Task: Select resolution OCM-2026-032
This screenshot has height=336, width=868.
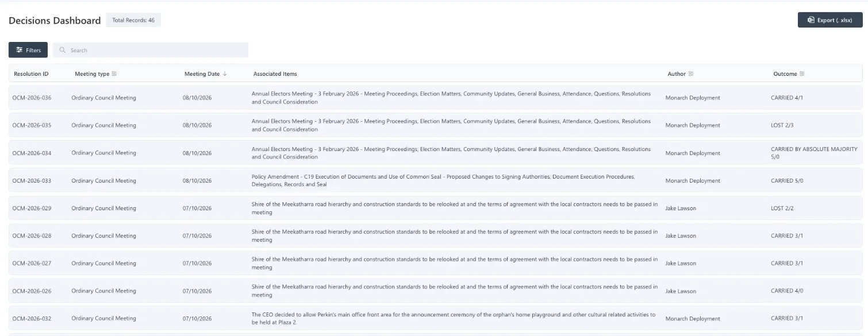Action: pos(32,318)
